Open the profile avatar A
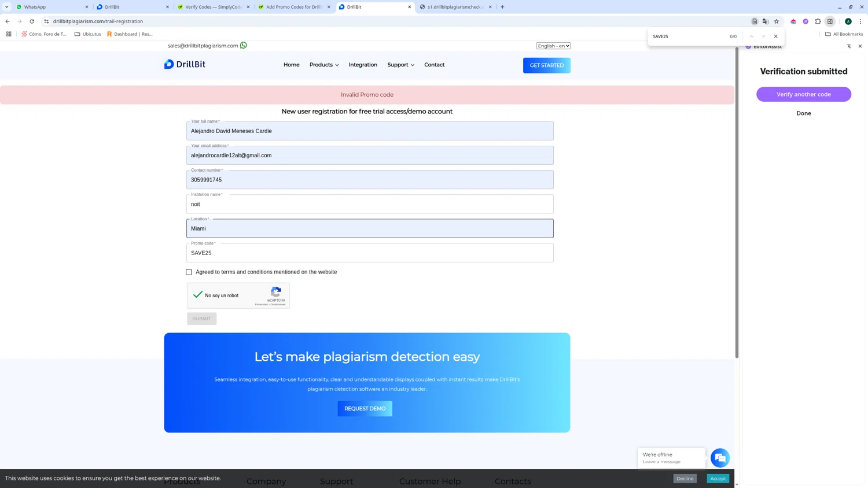Image resolution: width=868 pixels, height=488 pixels. pos(848,21)
